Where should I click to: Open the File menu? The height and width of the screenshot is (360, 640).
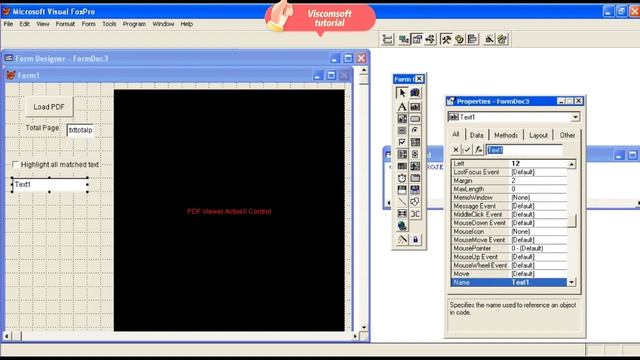click(x=8, y=24)
